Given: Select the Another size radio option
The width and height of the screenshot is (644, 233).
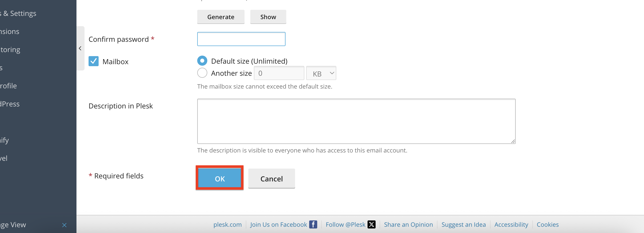Looking at the screenshot, I should coord(202,73).
